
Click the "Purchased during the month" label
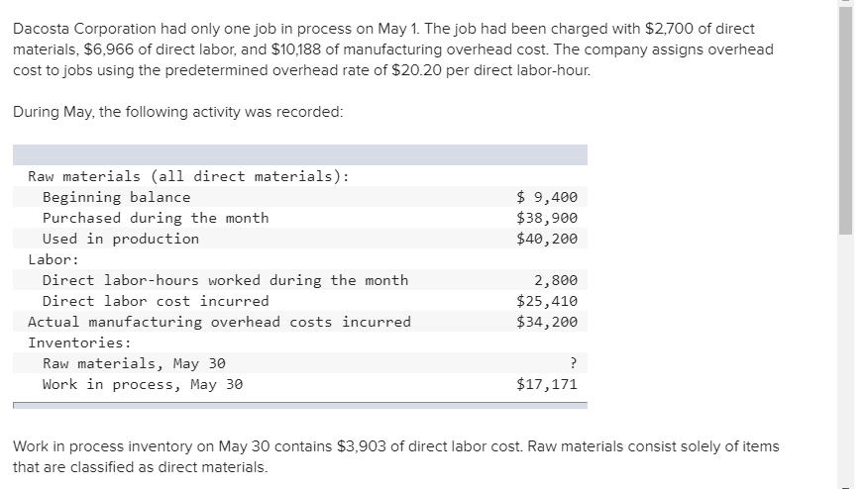click(x=156, y=218)
